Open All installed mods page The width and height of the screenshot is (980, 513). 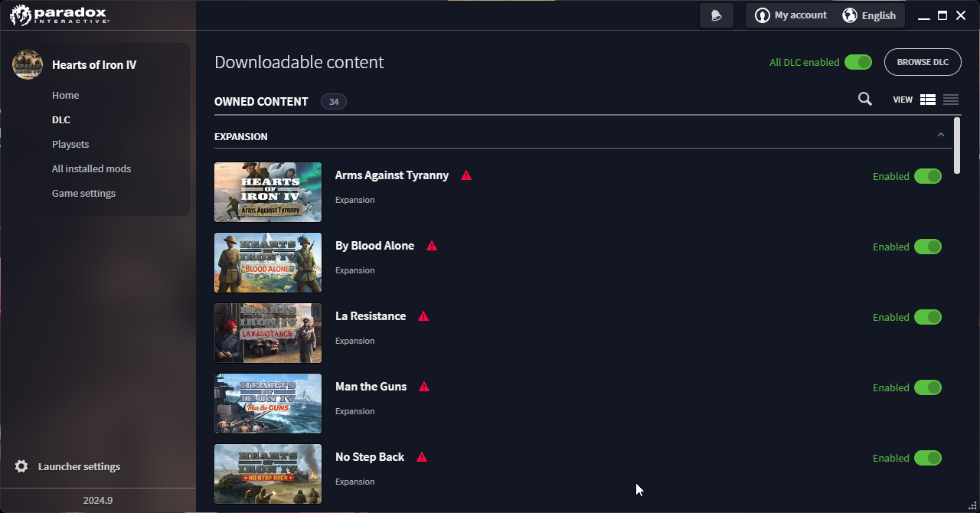pos(91,168)
